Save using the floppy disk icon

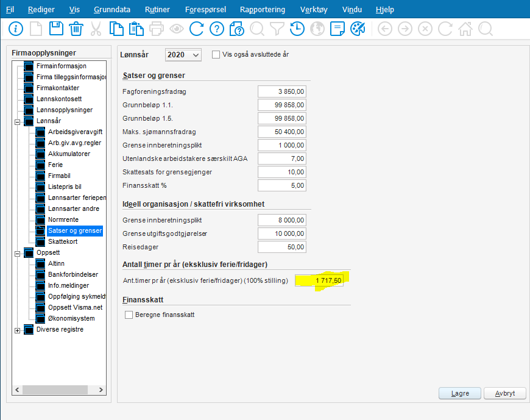(x=56, y=29)
